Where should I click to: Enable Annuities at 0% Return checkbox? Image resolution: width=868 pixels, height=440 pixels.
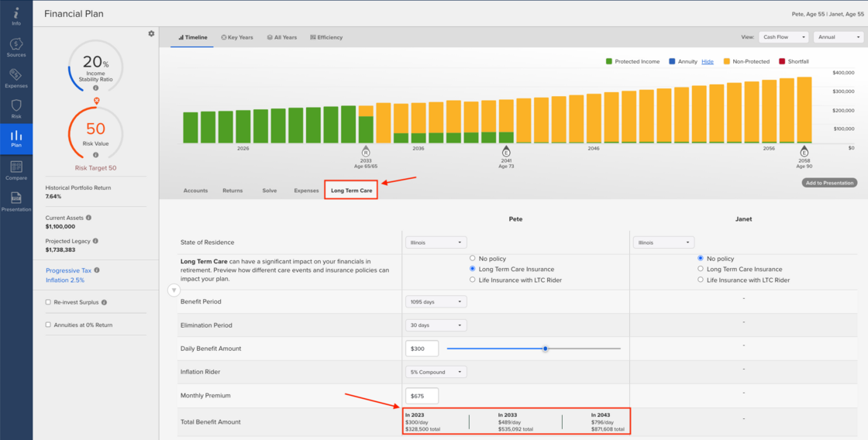[x=48, y=325]
